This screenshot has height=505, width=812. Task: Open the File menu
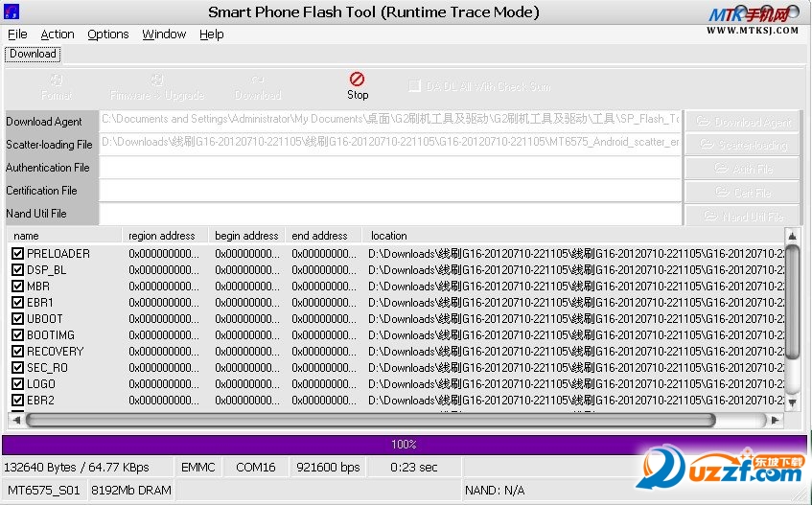[x=17, y=34]
